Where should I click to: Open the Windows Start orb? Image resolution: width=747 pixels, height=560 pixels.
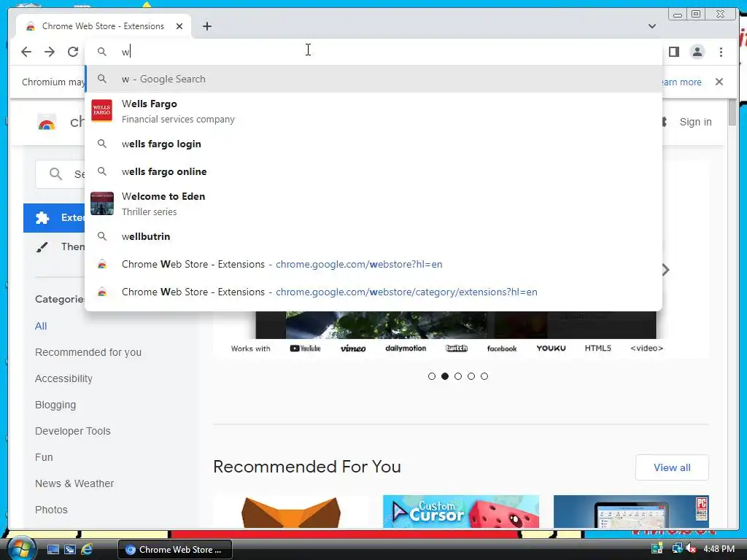pyautogui.click(x=20, y=548)
